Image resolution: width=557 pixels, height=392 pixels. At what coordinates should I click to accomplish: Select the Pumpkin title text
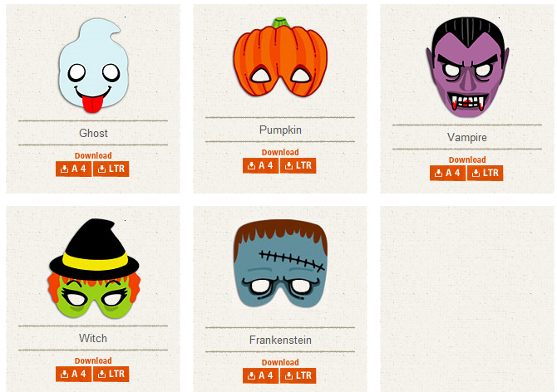pyautogui.click(x=280, y=130)
